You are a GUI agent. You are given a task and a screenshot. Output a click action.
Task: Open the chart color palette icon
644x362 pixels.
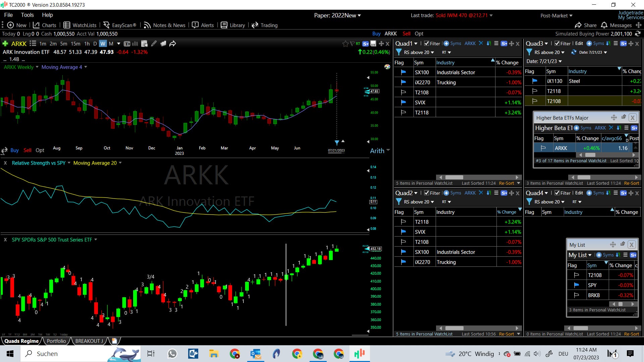coord(387,67)
